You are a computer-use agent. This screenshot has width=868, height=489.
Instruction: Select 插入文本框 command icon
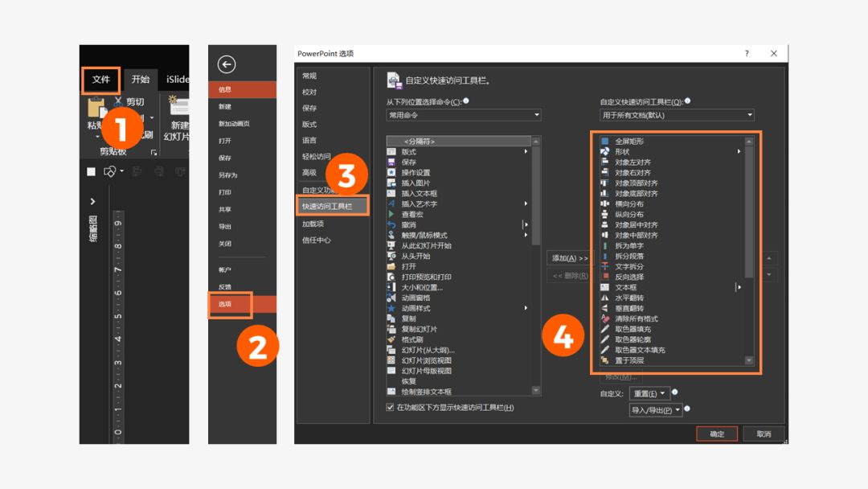(x=391, y=194)
